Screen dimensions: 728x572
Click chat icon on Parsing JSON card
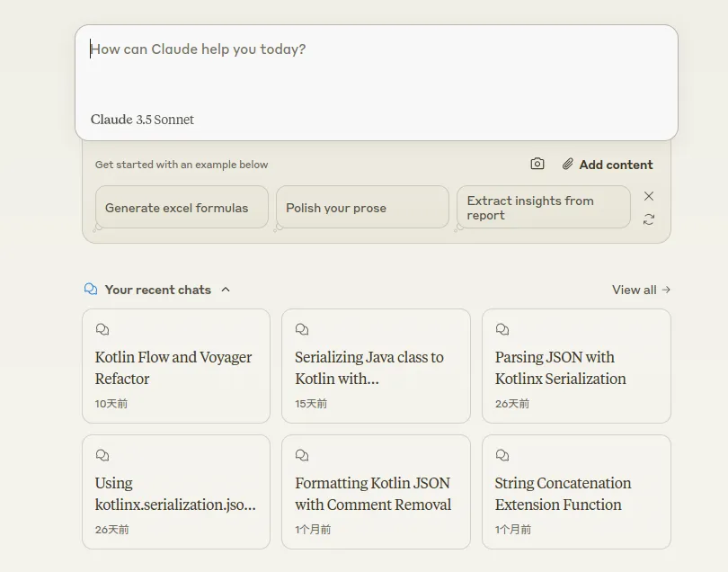click(x=502, y=330)
